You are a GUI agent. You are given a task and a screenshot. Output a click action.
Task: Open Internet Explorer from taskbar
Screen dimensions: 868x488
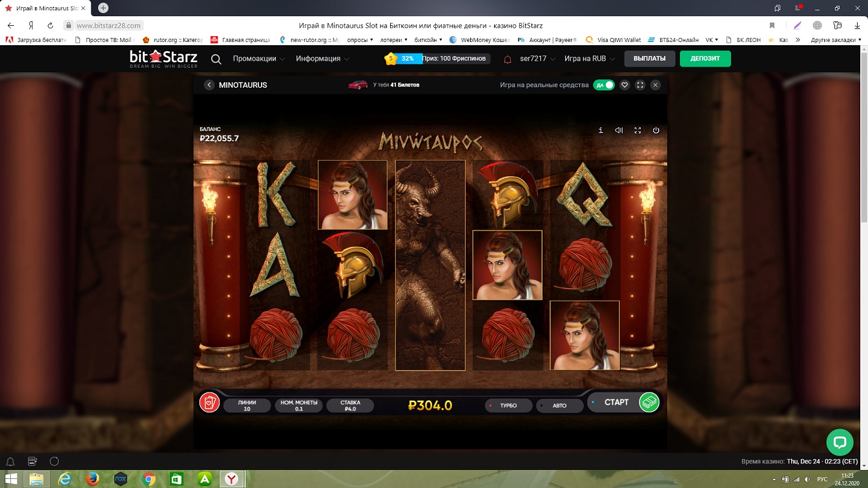click(65, 479)
